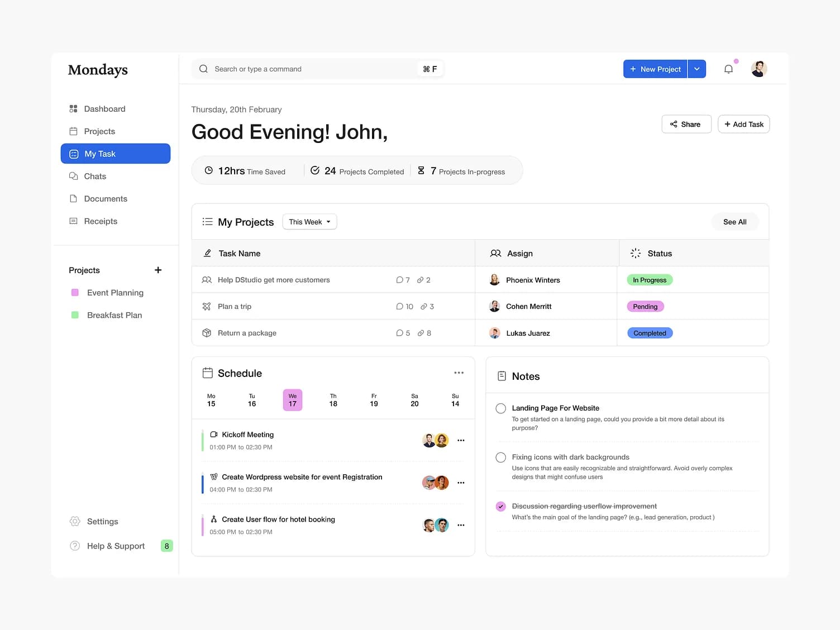Expand the New Project dropdown arrow

point(696,68)
